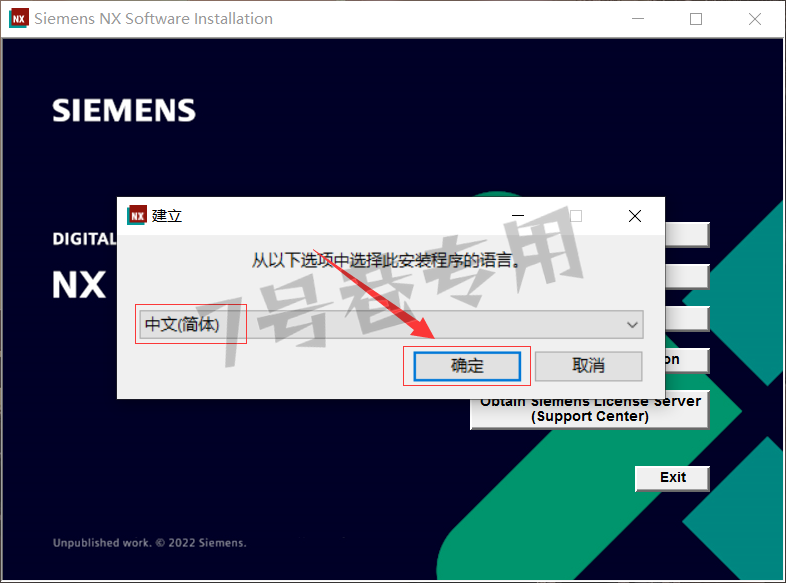Click the 'Unpublished work. © 2022 Siemens.' text

[x=149, y=543]
